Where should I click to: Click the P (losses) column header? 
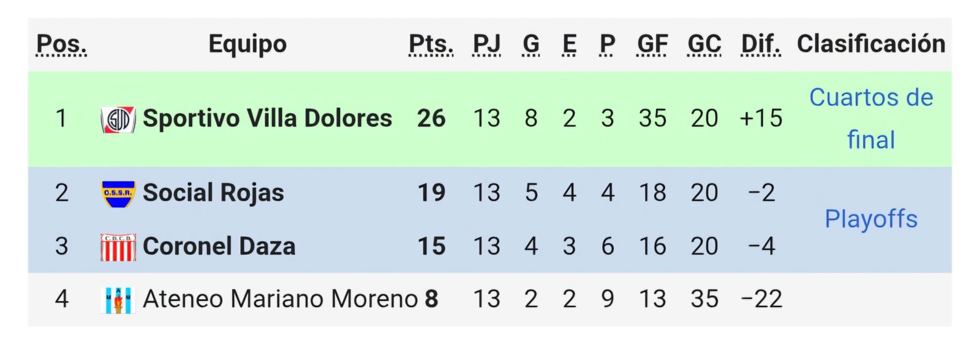coord(607,44)
